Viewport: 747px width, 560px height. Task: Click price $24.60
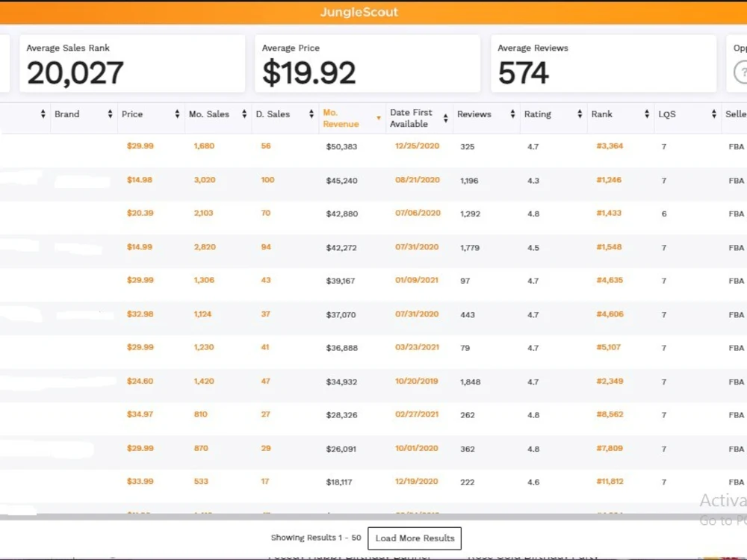[x=140, y=381]
